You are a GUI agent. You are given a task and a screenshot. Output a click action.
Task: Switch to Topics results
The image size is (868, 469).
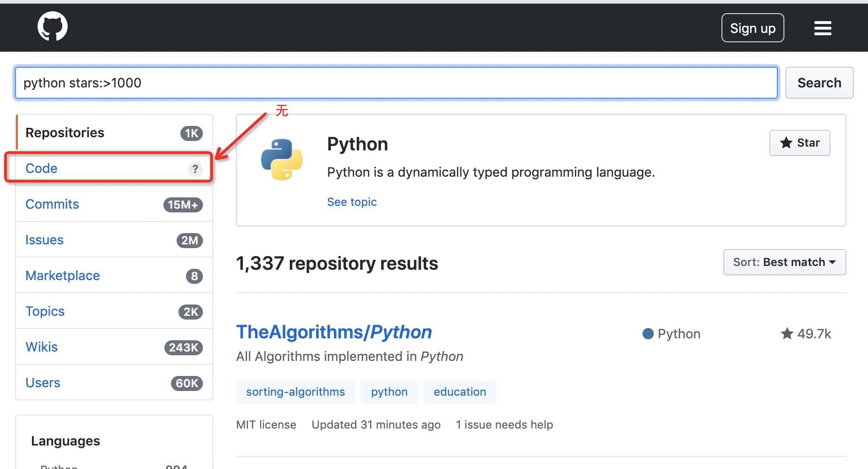(45, 311)
